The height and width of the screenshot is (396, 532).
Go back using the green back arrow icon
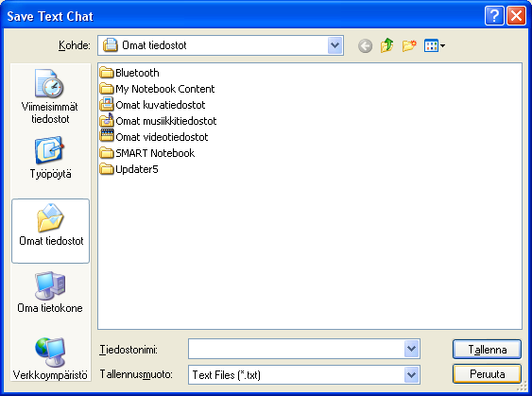(x=365, y=45)
